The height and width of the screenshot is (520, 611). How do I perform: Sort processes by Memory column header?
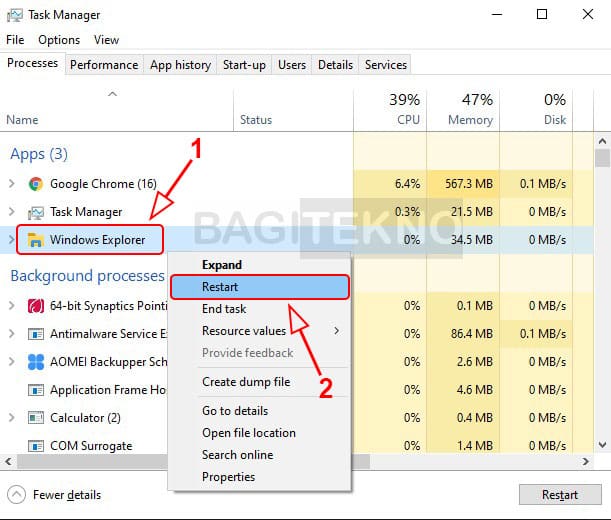[x=469, y=110]
